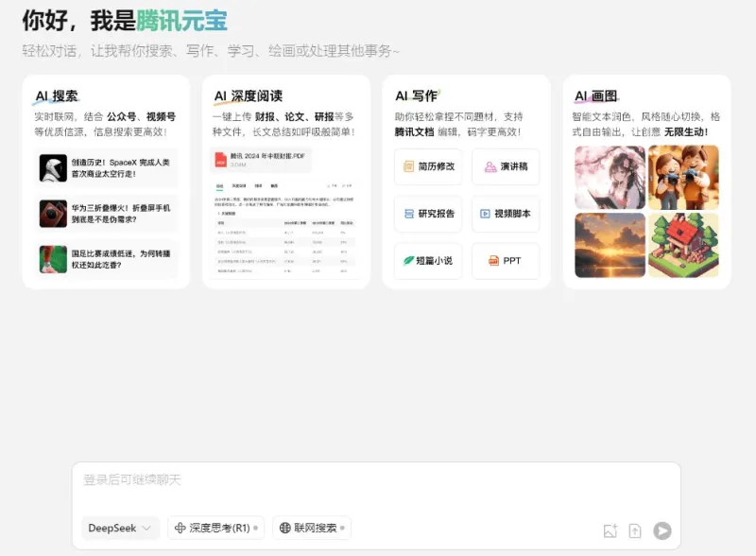Open the PPT writing template

click(x=506, y=261)
